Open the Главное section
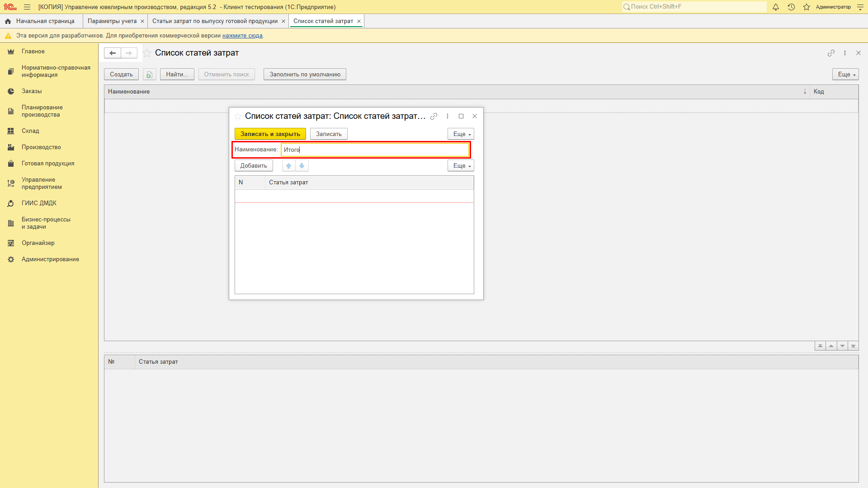 click(x=49, y=52)
